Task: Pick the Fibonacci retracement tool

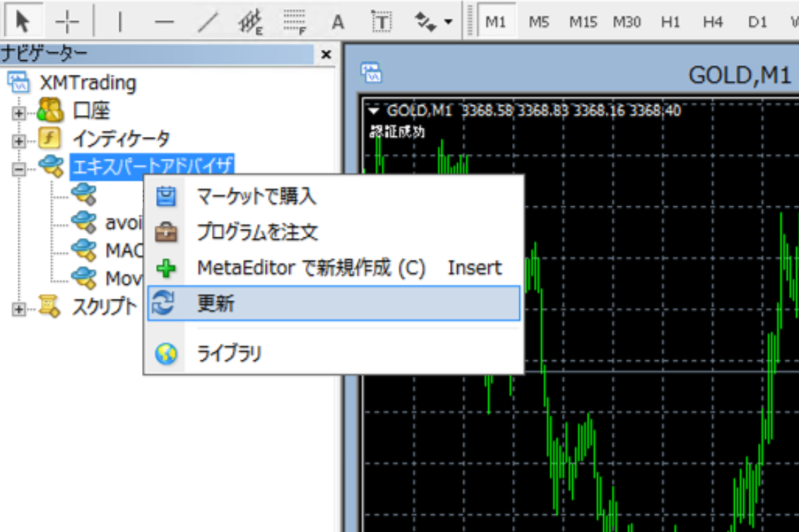Action: pos(294,22)
